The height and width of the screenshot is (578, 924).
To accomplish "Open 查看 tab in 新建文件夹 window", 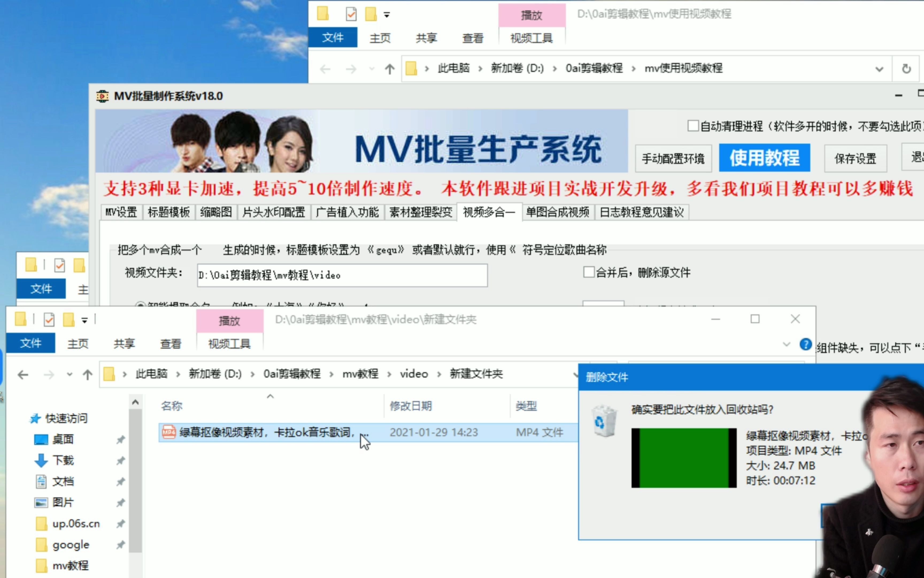I will (170, 344).
